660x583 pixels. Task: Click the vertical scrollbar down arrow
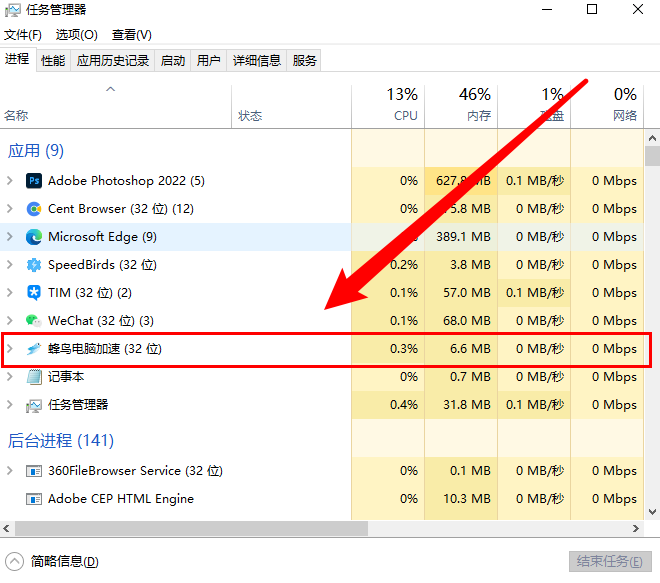point(652,512)
